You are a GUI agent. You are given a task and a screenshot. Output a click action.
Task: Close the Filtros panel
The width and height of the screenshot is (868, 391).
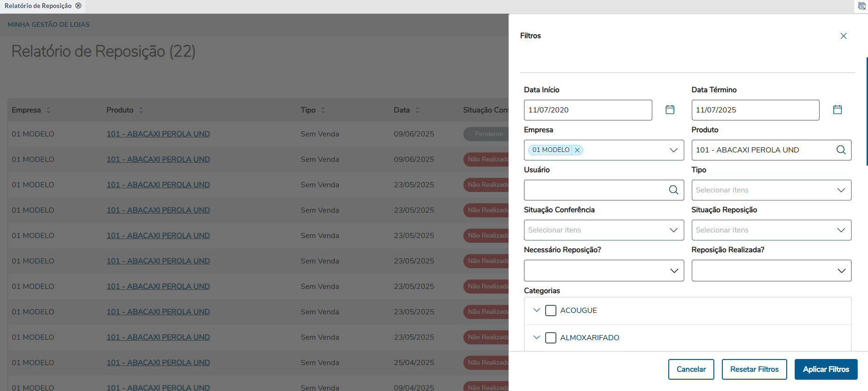[x=843, y=36]
